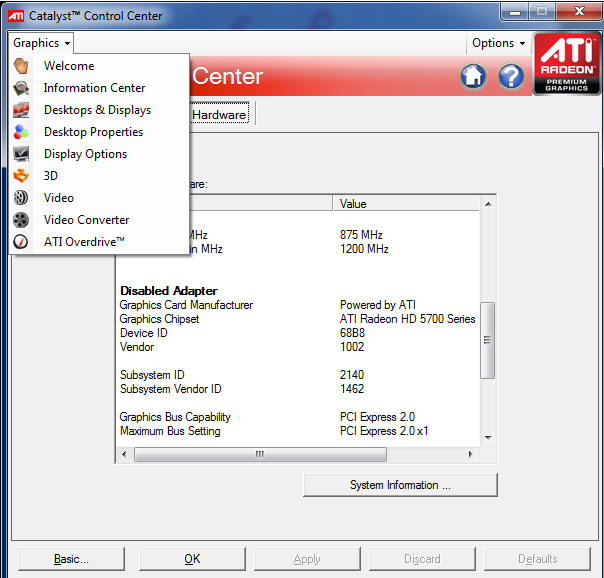Click the Desktop Properties colored balls icon
The image size is (604, 578).
tap(21, 132)
